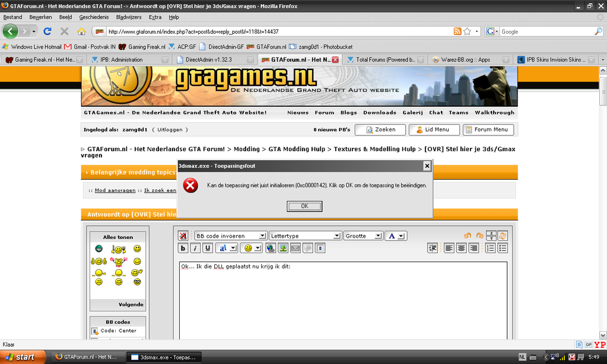607x364 pixels.
Task: Open the back/forward history dropdown arrow
Action: coord(34,31)
